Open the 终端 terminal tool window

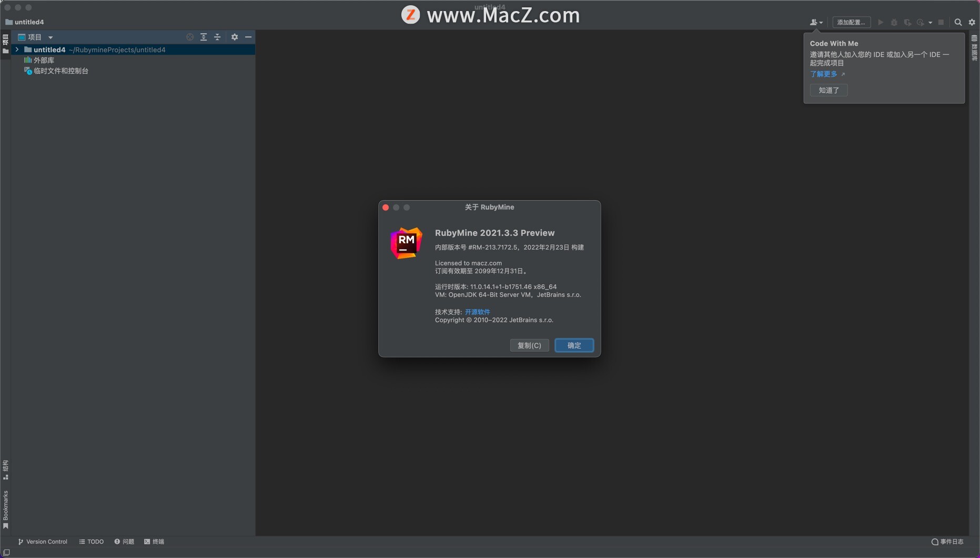pyautogui.click(x=154, y=542)
